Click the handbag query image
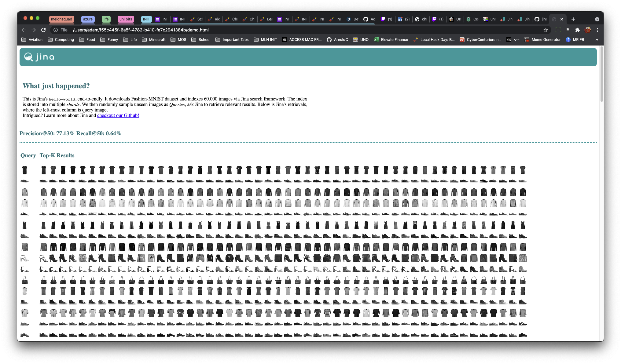621x364 pixels. coord(25,280)
